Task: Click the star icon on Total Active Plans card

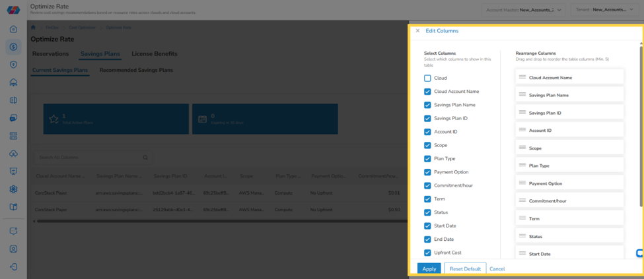Action: tap(54, 119)
